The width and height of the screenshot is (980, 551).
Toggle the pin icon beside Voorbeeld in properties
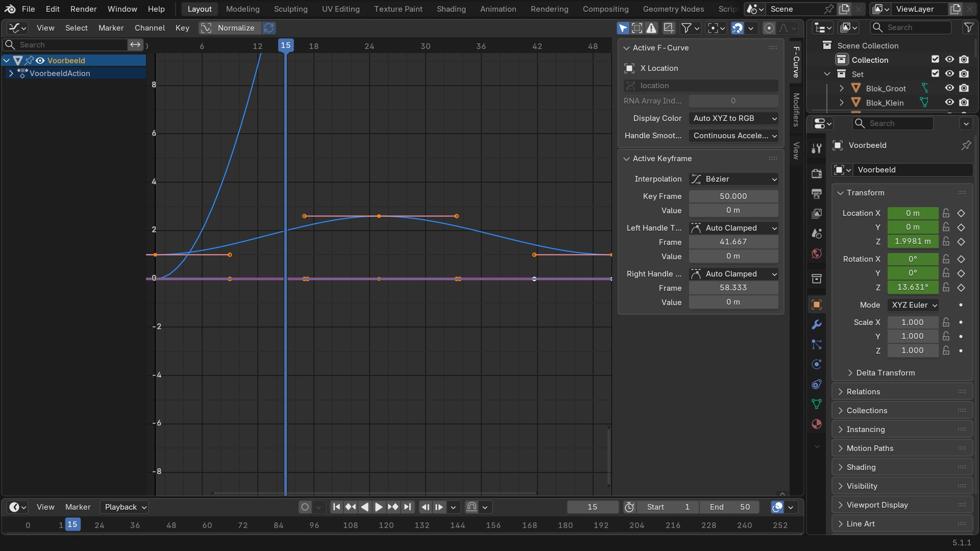tap(966, 145)
